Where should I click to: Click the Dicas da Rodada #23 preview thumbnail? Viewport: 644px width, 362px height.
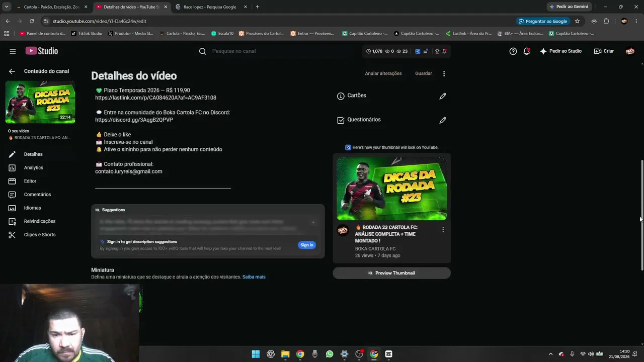(391, 189)
